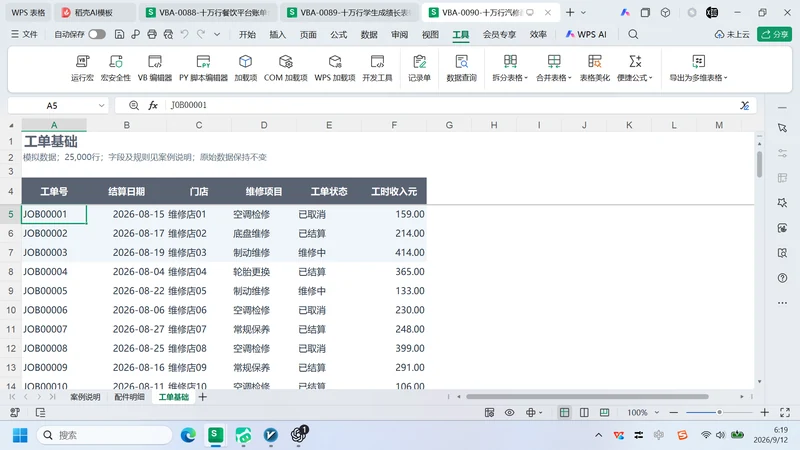
Task: Toggle 自动保存 switch
Action: [97, 34]
